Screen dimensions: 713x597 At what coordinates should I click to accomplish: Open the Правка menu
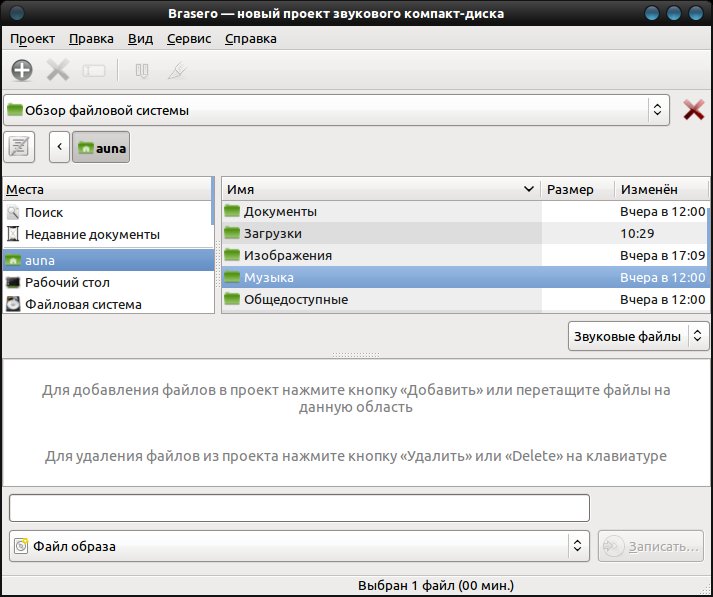[x=91, y=39]
